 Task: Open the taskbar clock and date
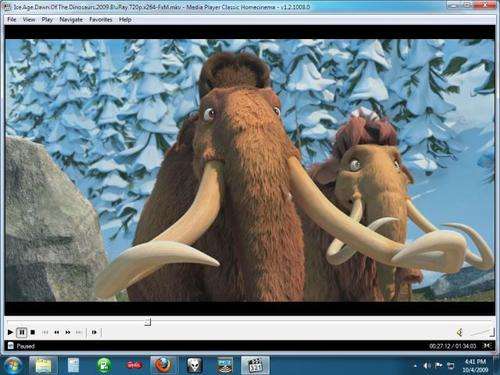coord(475,365)
